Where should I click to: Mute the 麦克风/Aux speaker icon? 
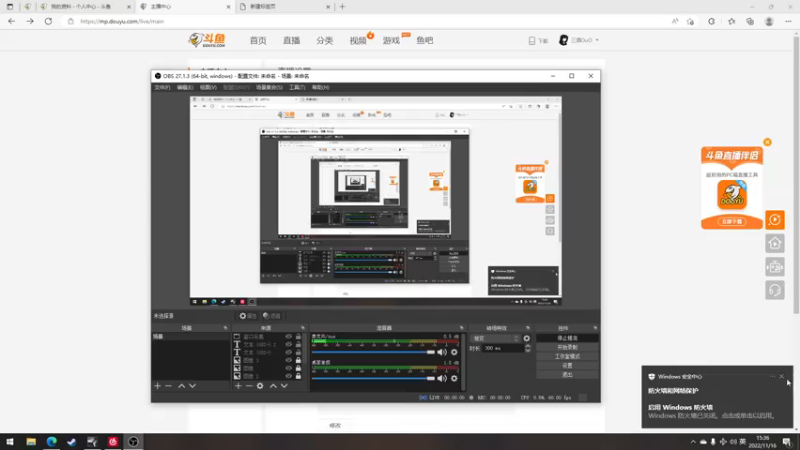tap(442, 352)
